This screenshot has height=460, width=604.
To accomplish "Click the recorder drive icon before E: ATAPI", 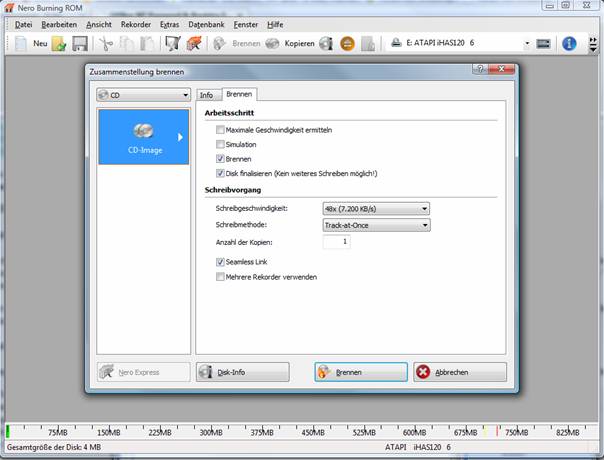I will [x=396, y=43].
